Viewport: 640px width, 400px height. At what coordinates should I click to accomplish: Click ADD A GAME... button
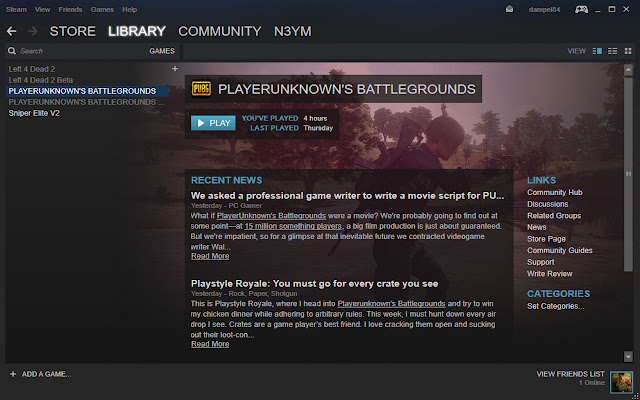coord(47,374)
